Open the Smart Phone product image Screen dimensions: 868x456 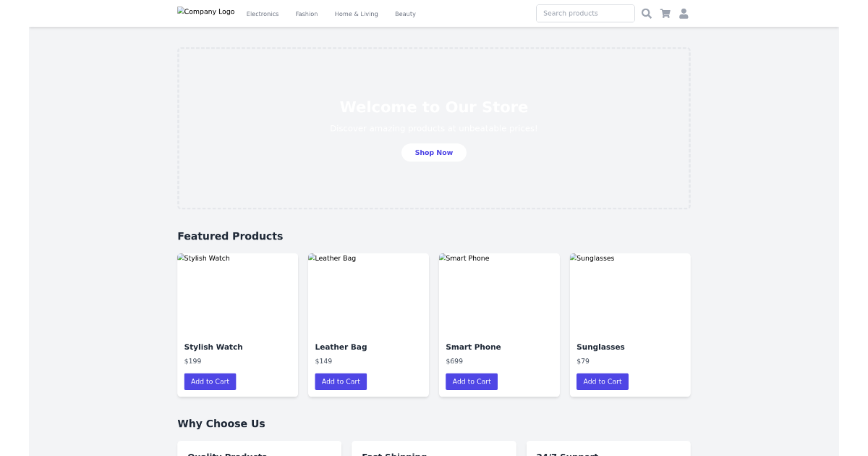coord(499,293)
